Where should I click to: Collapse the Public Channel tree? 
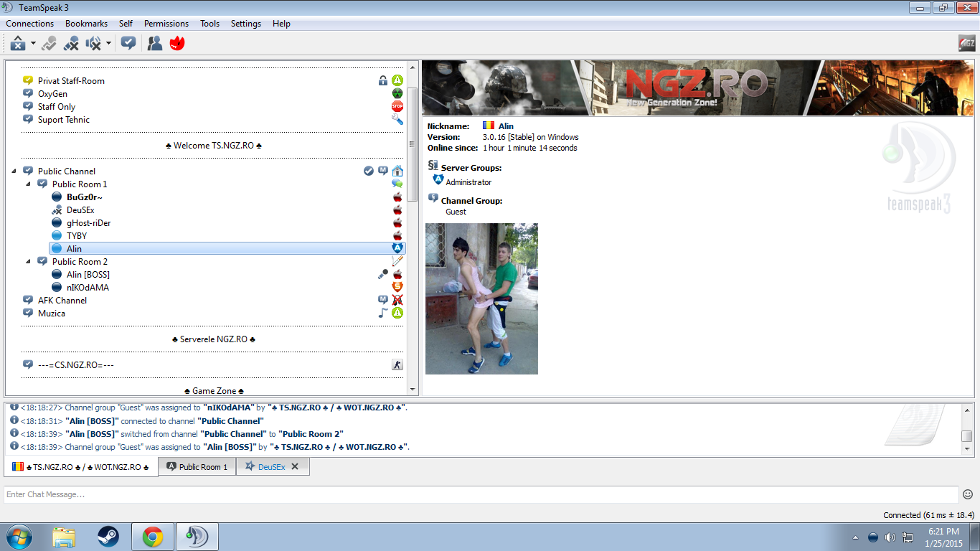14,171
